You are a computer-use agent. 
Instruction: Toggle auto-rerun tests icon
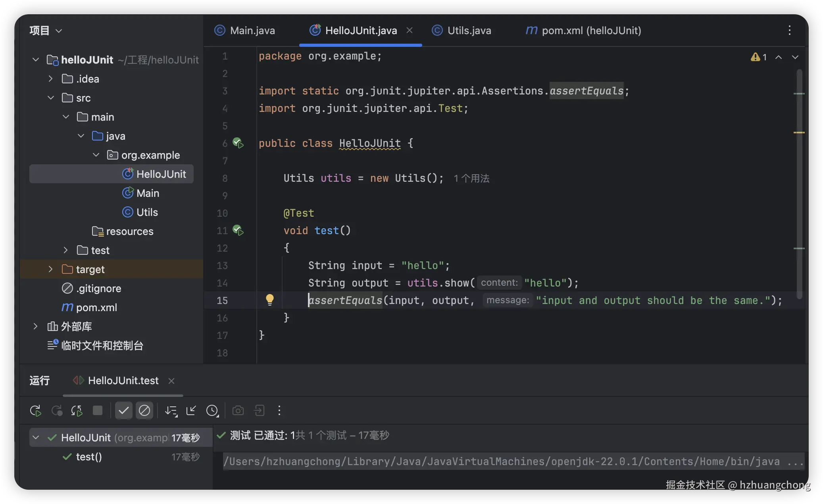(77, 410)
